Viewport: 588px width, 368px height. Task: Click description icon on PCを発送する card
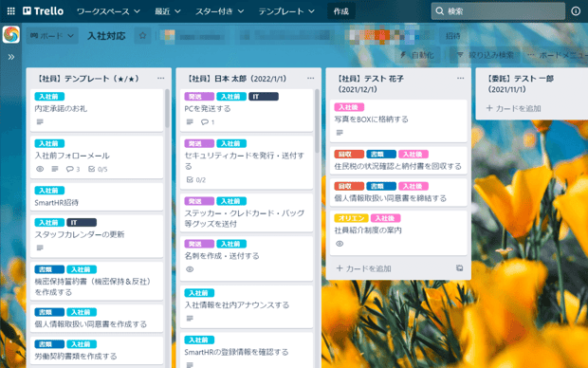tap(190, 122)
